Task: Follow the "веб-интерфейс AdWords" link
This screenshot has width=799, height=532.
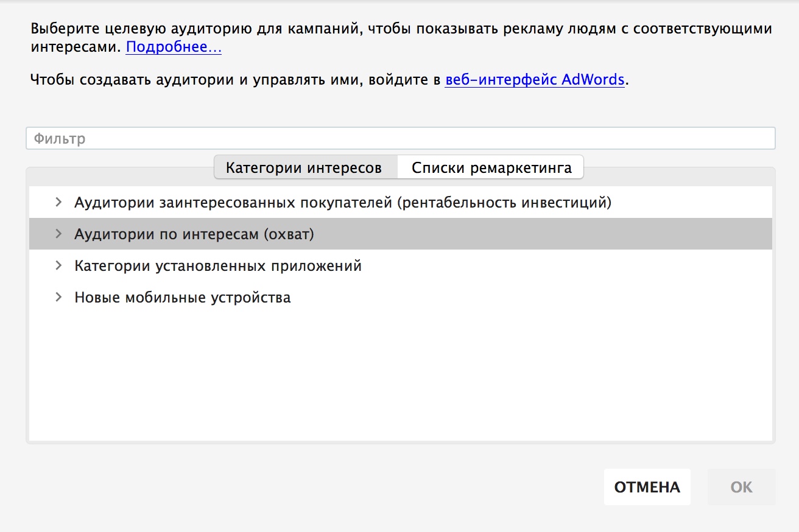Action: (533, 79)
